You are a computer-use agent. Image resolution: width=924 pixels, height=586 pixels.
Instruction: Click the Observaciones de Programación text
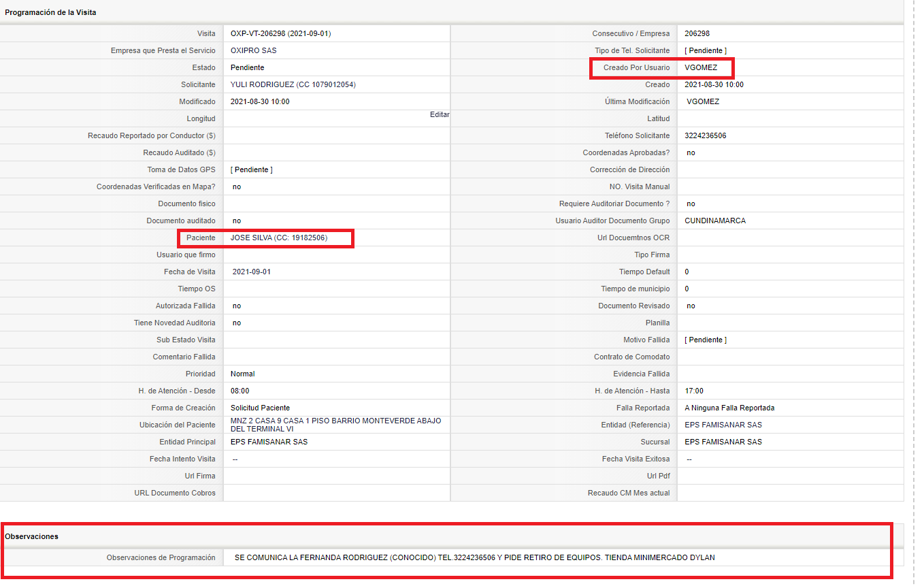coord(475,557)
